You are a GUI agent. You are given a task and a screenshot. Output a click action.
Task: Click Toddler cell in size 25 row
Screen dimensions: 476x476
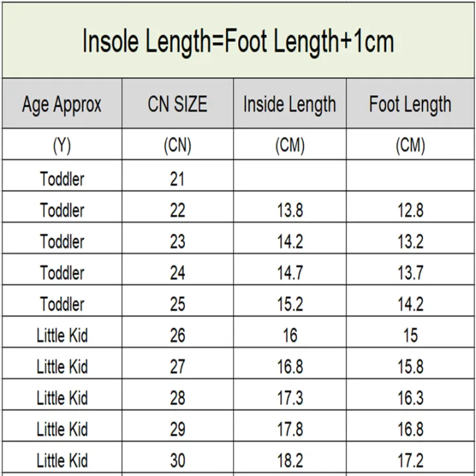[62, 301]
